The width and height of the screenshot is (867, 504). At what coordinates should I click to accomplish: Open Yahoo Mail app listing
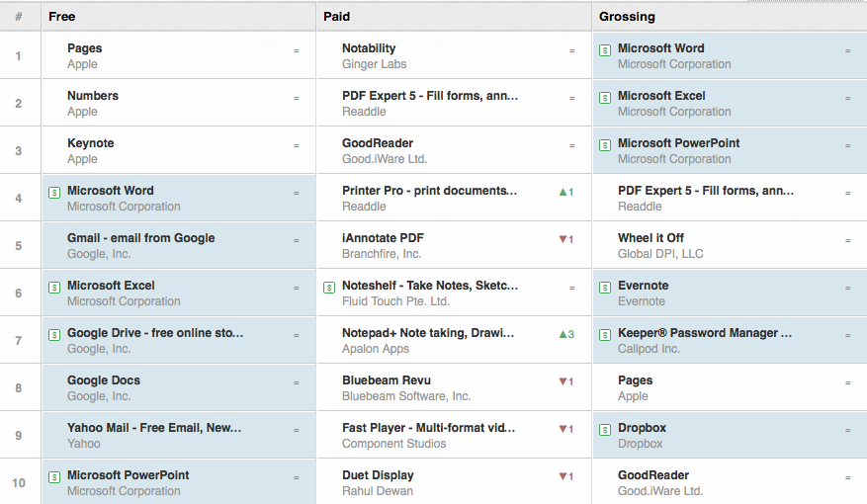click(x=154, y=428)
